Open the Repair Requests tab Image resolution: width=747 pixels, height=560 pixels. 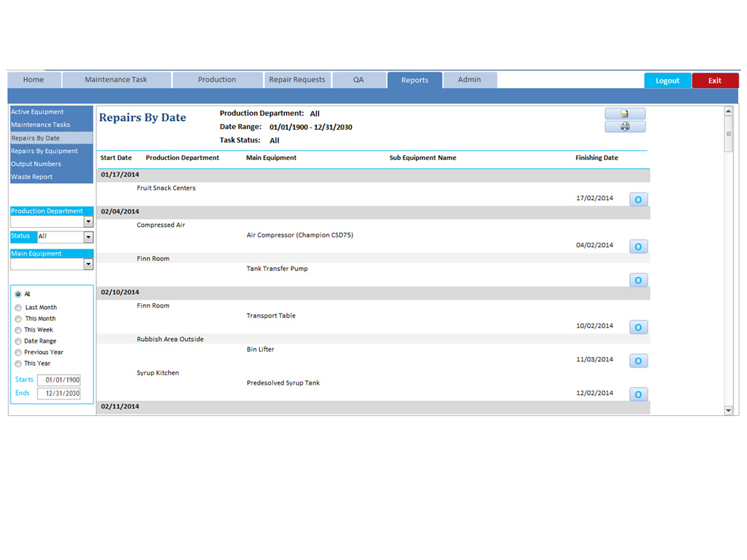(x=297, y=80)
